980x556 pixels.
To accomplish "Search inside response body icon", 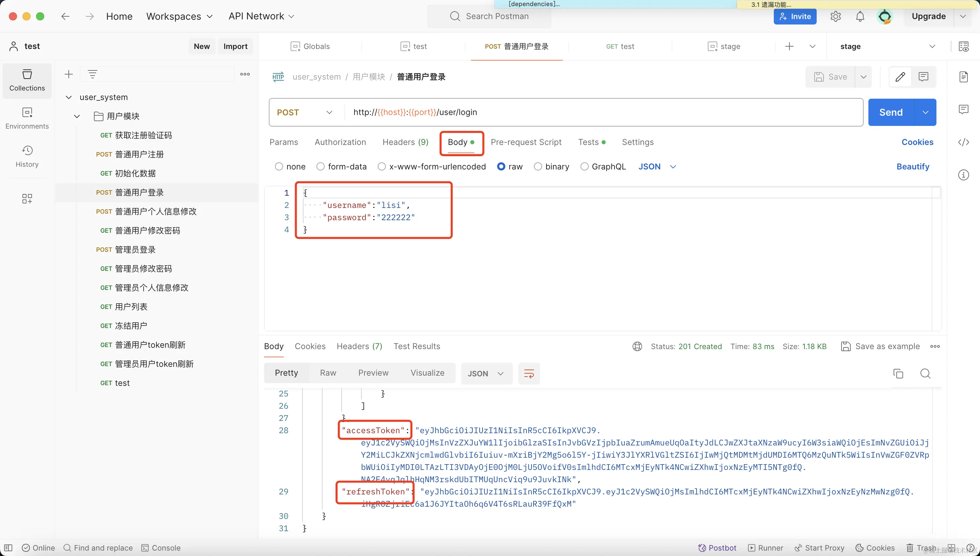I will pos(925,374).
